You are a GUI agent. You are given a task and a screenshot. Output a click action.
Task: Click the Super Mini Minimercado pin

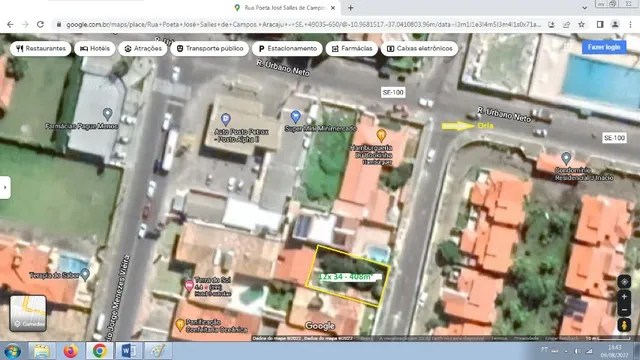pos(295,116)
